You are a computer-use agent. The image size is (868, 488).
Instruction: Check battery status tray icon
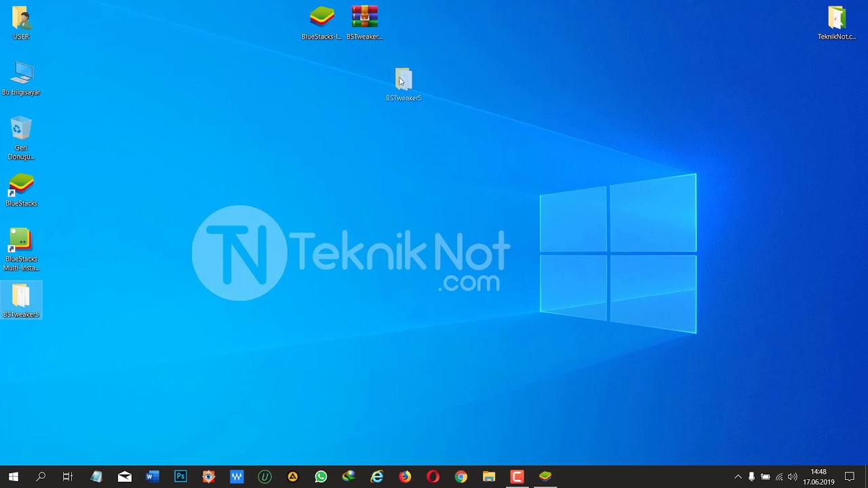point(766,477)
